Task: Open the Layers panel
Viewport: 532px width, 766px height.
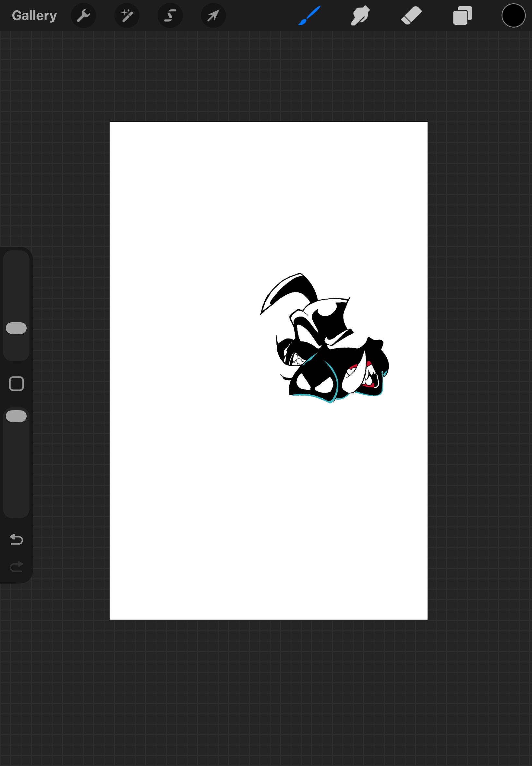Action: [x=462, y=16]
